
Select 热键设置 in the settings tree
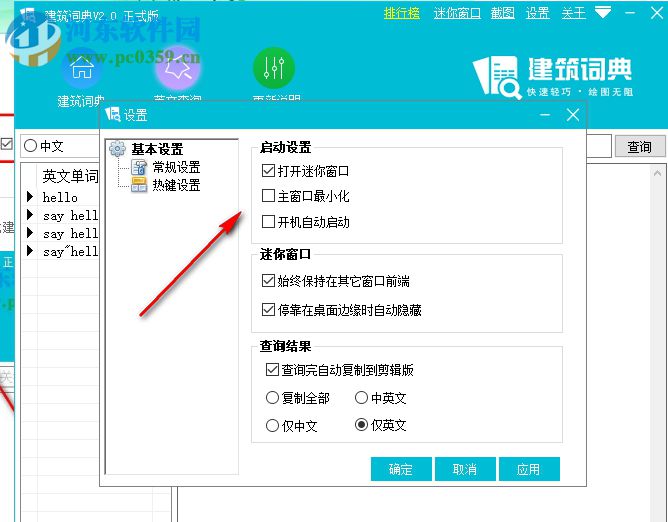pos(176,185)
